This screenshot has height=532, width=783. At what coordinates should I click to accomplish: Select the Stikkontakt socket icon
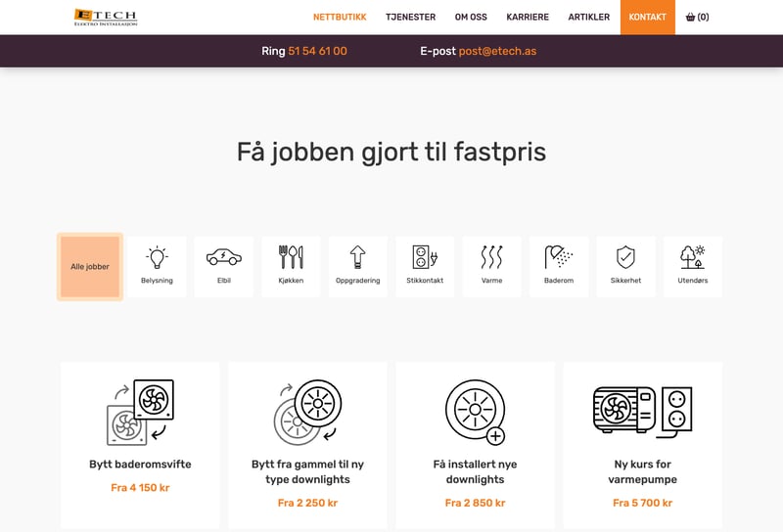click(x=425, y=257)
